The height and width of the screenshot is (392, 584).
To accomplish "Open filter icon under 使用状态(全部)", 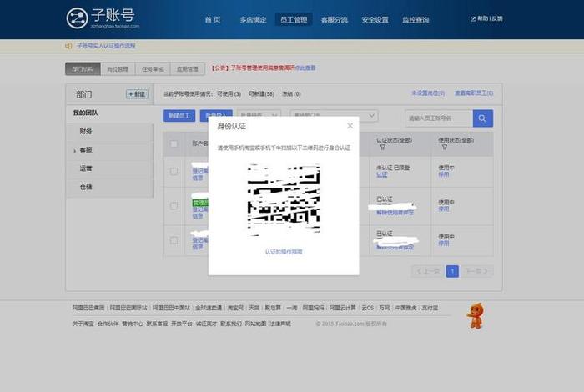I will (444, 148).
